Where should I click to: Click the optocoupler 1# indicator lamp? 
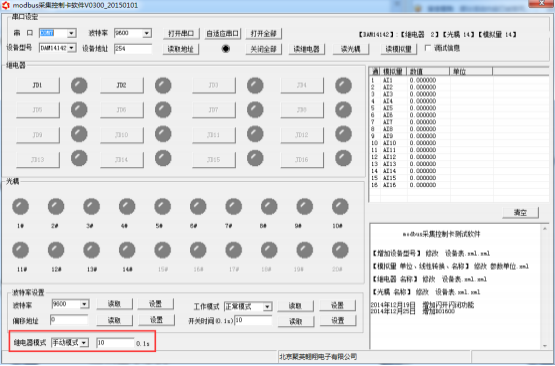21,206
